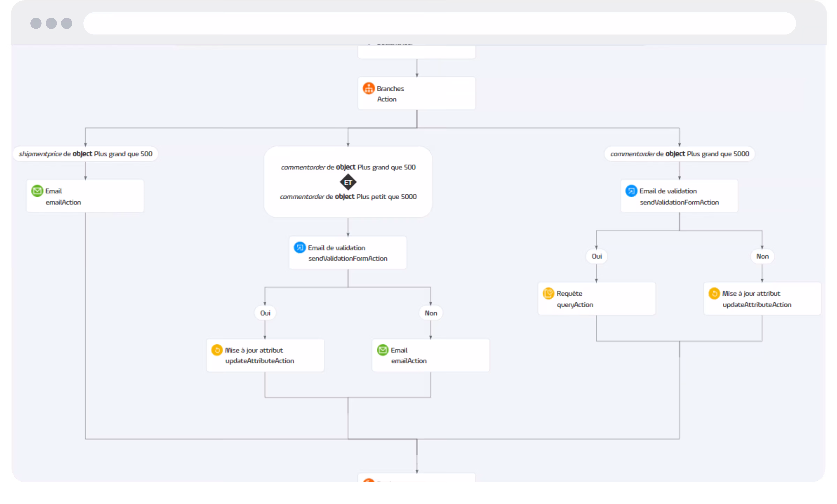This screenshot has height=504, width=837.
Task: Select commentorder Plus petit que 5000 condition line
Action: pyautogui.click(x=348, y=197)
